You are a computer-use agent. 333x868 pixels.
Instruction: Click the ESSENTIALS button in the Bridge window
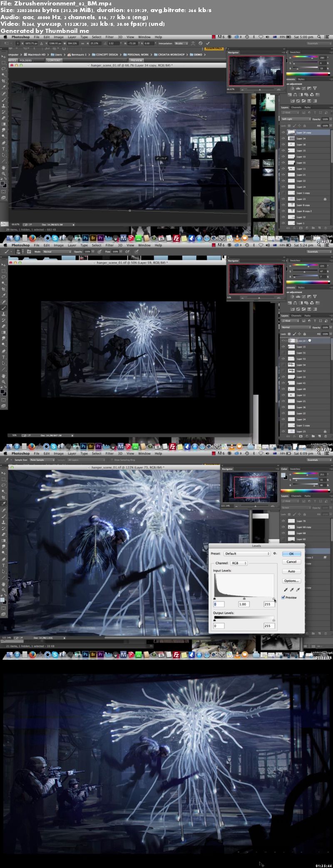[214, 48]
